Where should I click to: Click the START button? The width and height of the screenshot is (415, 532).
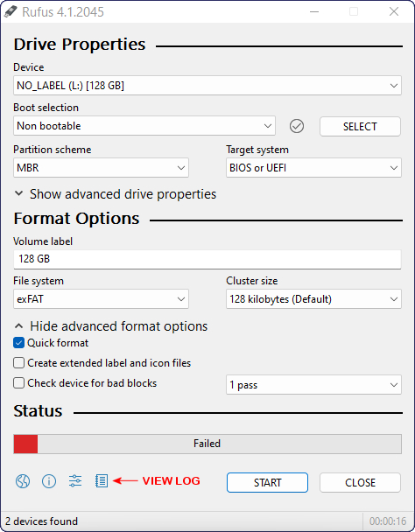[268, 482]
